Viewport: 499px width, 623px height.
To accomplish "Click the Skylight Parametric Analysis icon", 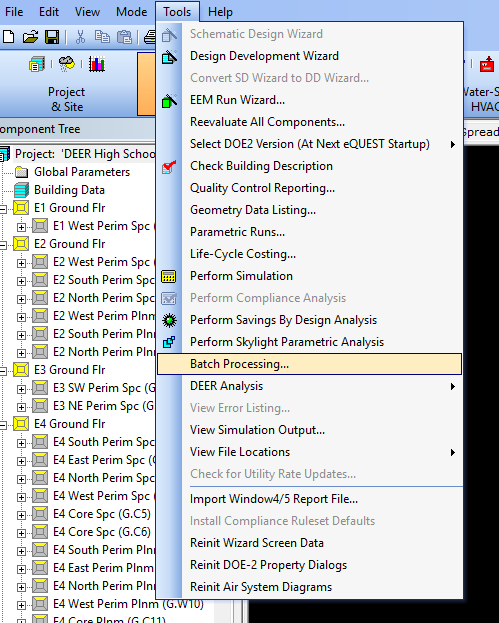I will (169, 342).
